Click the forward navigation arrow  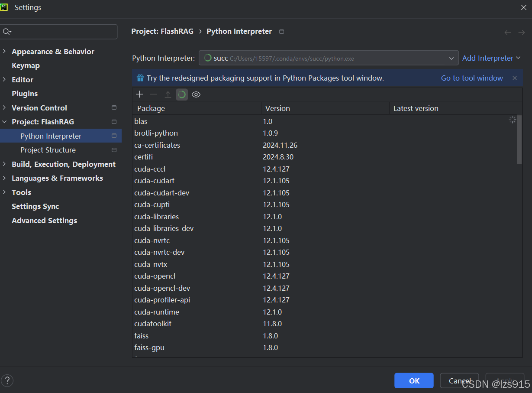[521, 32]
